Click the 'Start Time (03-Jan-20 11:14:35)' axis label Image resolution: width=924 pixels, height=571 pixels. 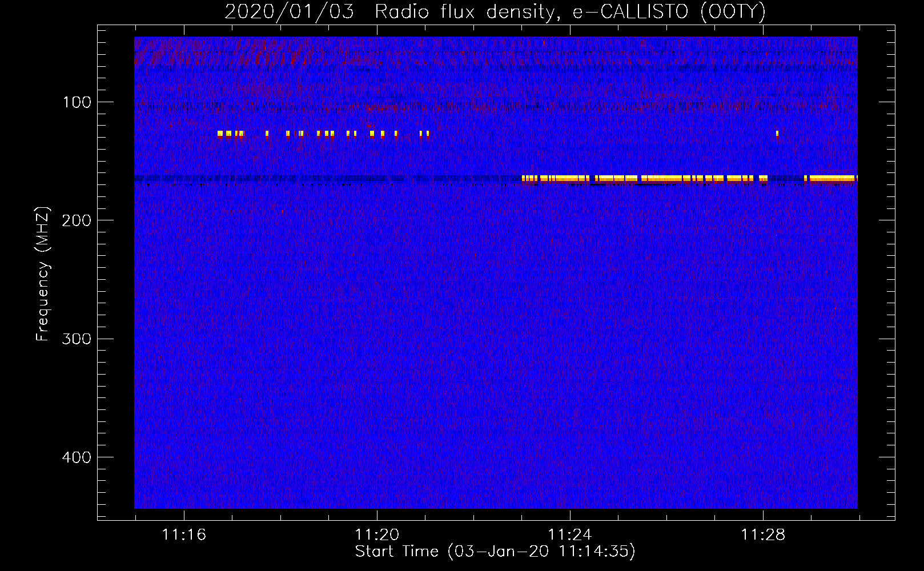[495, 552]
